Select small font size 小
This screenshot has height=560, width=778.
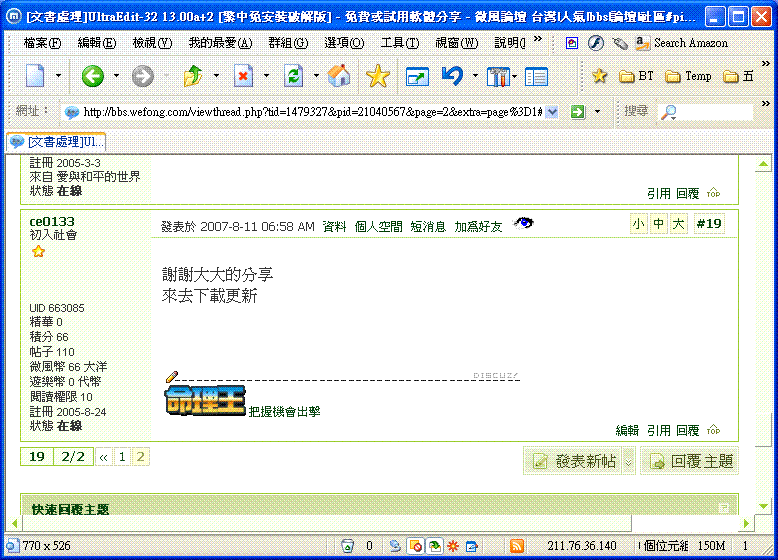pyautogui.click(x=639, y=224)
